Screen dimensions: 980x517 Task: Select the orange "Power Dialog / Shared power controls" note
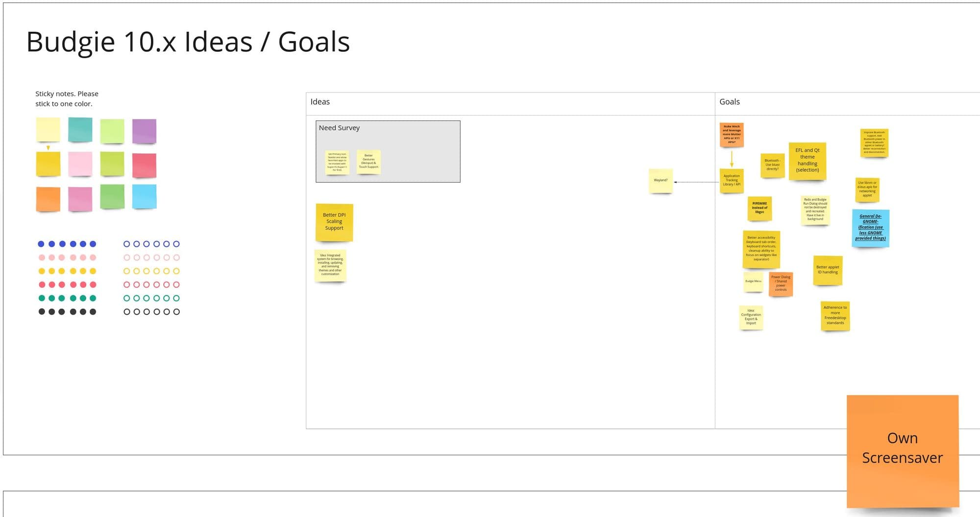(x=781, y=283)
